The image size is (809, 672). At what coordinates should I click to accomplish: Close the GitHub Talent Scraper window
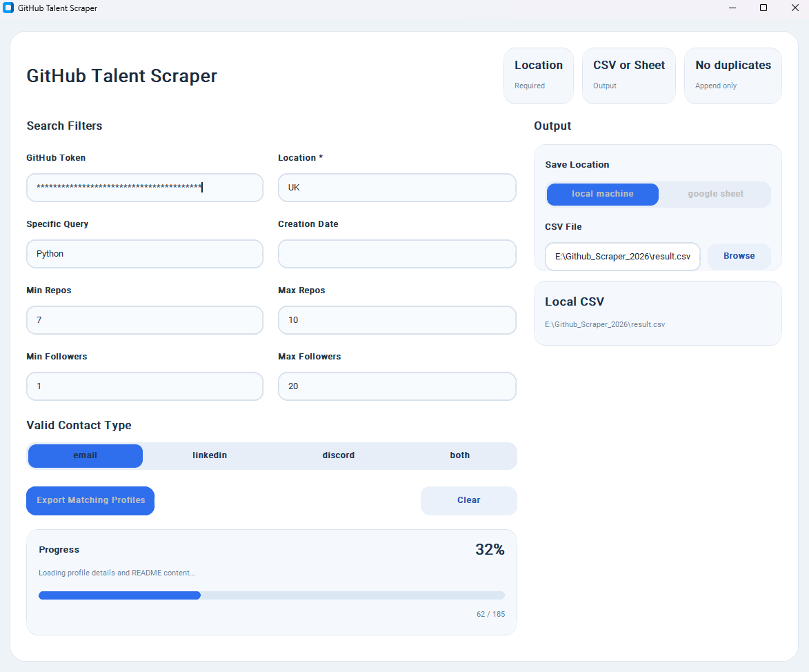(x=795, y=8)
